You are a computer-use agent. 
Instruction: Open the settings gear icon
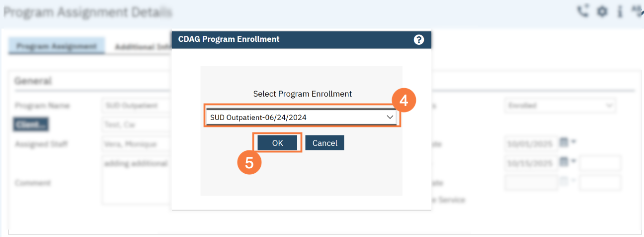click(x=602, y=11)
